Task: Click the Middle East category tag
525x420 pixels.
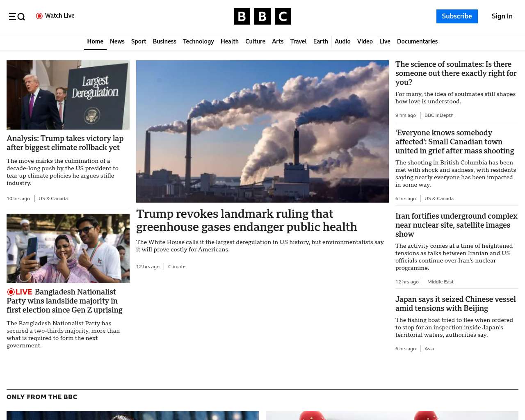Action: click(441, 282)
